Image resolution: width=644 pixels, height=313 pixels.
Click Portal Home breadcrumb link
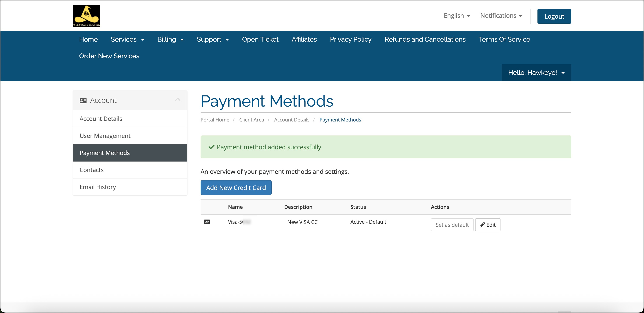tap(215, 120)
